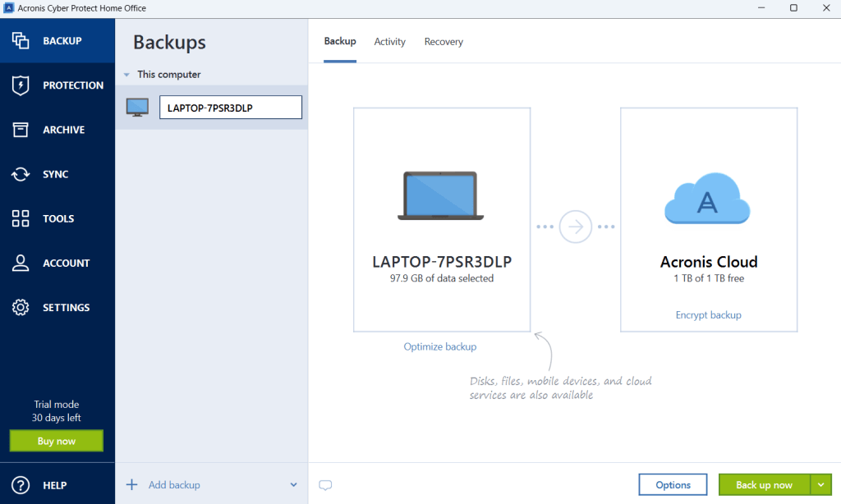Image resolution: width=841 pixels, height=504 pixels.
Task: Click the monitor icon beside LAPTOP-7PSR3DLP backup
Action: click(137, 108)
